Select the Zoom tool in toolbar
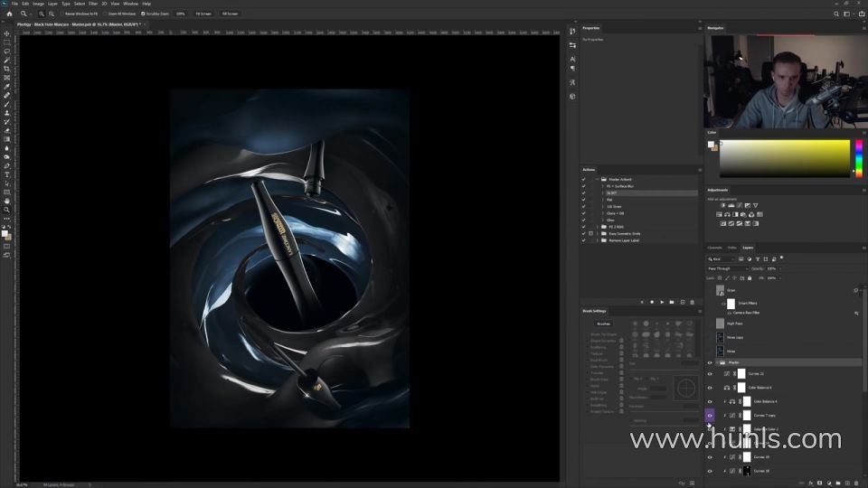 click(6, 210)
